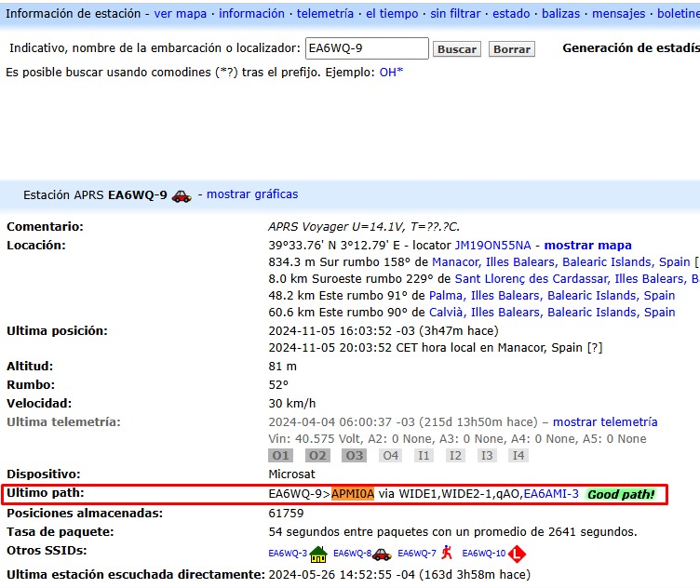Click the red car icon next to EA6WQ-9 heading
Viewport: 700px width, 588px height.
182,196
